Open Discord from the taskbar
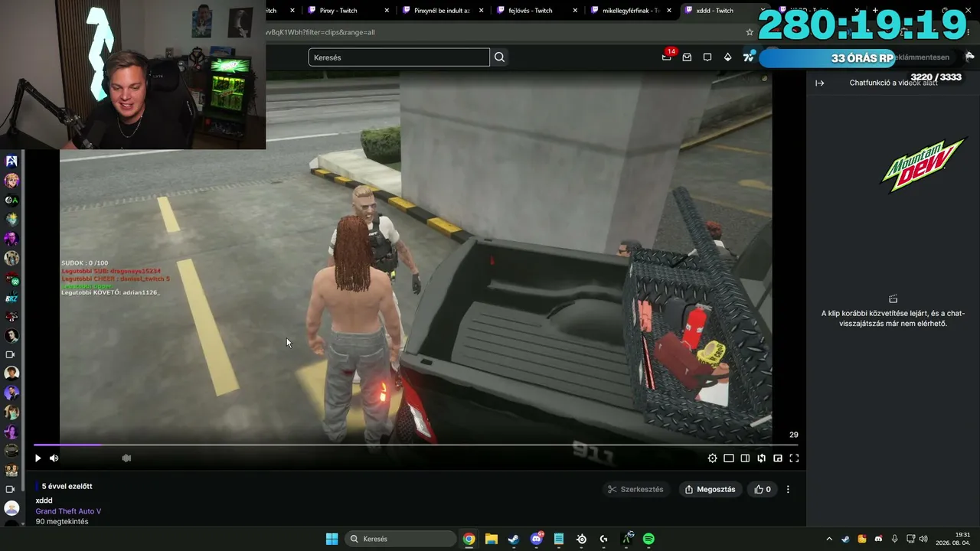 click(537, 539)
